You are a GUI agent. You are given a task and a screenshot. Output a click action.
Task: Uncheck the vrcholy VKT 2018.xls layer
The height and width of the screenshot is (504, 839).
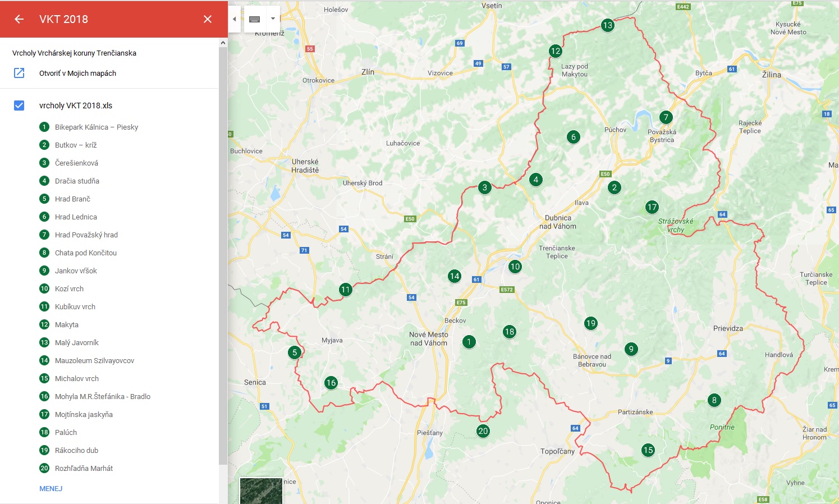(x=19, y=106)
